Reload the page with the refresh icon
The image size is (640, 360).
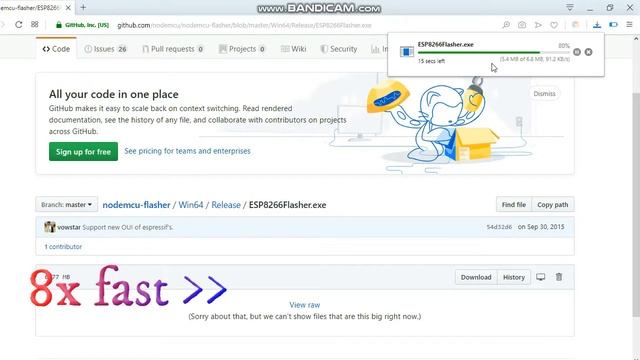point(18,24)
